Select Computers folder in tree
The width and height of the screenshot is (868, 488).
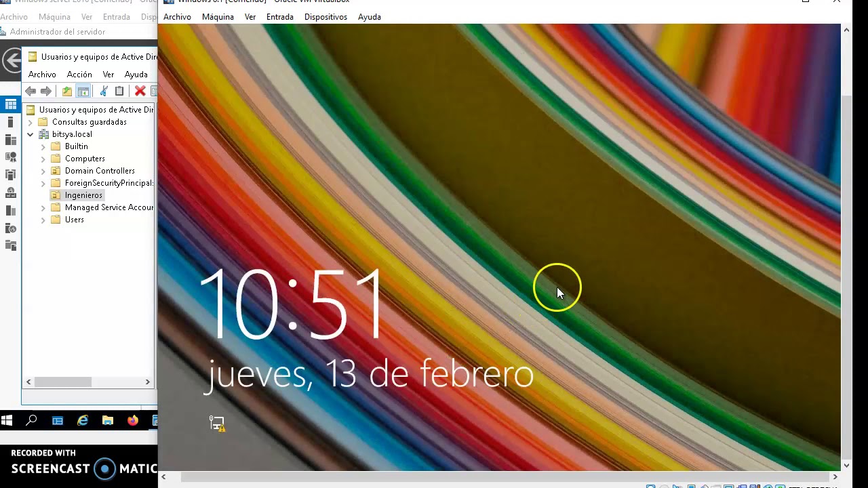pos(85,159)
